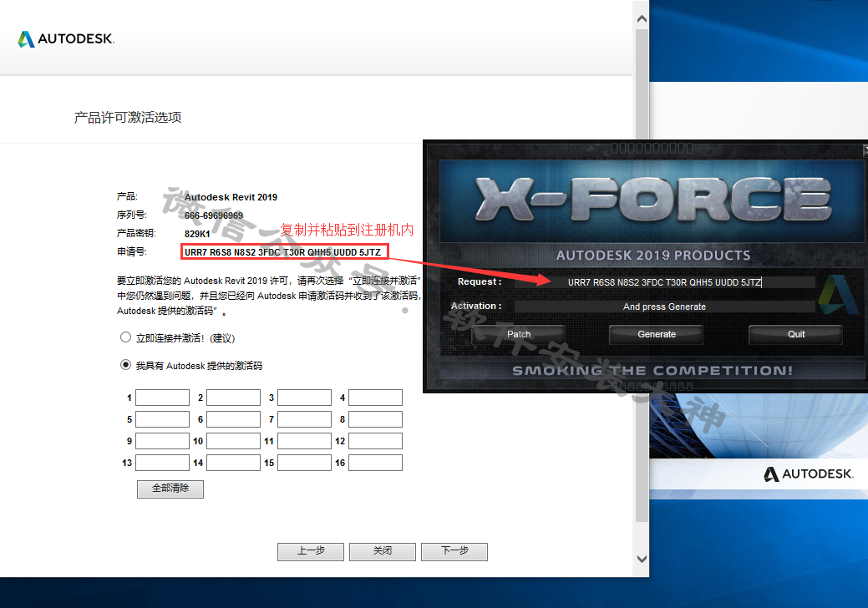Image resolution: width=868 pixels, height=608 pixels.
Task: Click the Generate button in X-Force
Action: click(x=657, y=334)
